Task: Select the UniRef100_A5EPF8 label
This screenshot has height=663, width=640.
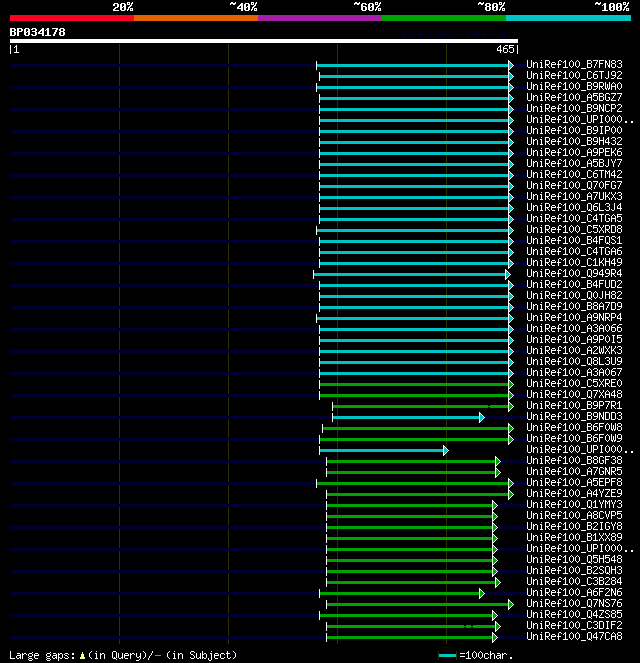Action: point(574,482)
